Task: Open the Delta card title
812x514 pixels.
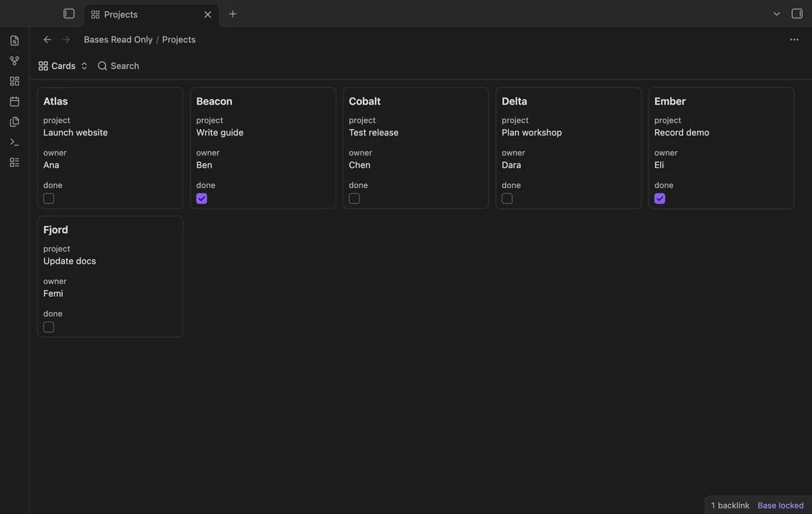Action: coord(514,101)
